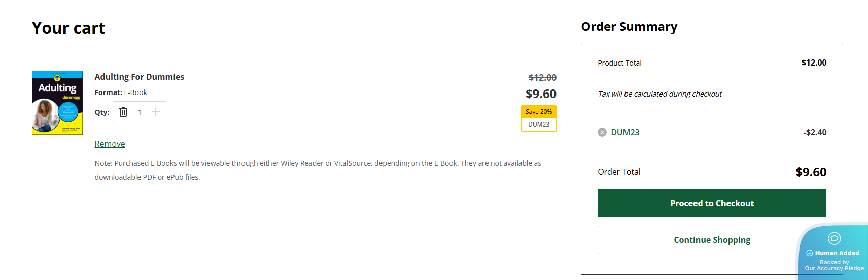Click the Order Summary heading
This screenshot has height=280, width=868.
tap(629, 27)
